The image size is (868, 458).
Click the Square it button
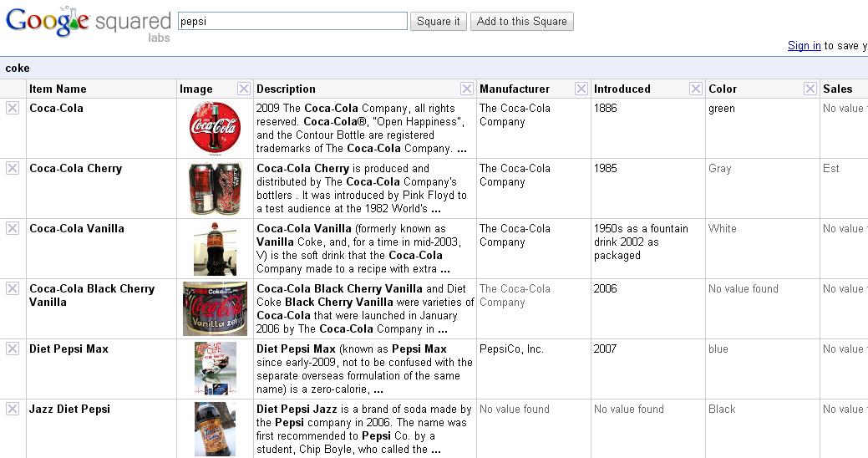(439, 21)
